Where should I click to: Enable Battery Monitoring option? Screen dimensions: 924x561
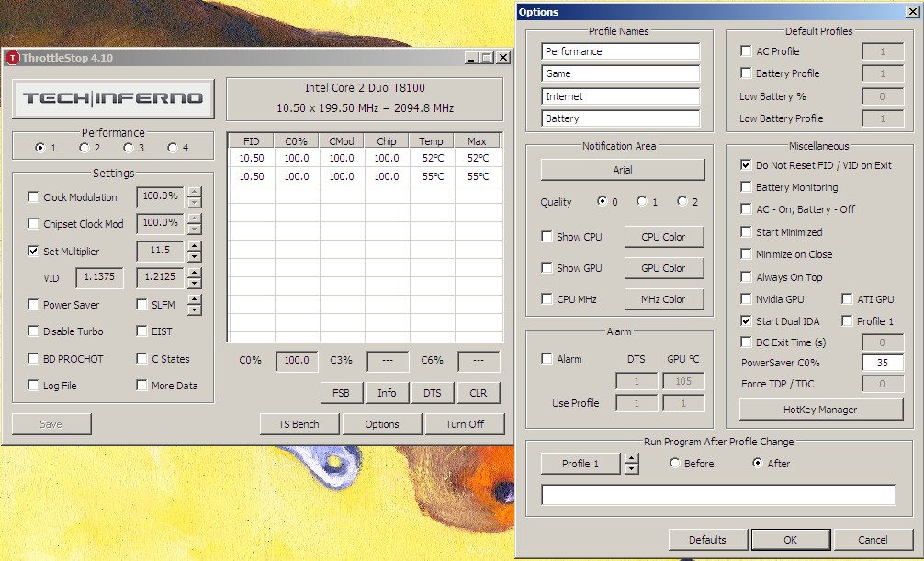click(746, 186)
